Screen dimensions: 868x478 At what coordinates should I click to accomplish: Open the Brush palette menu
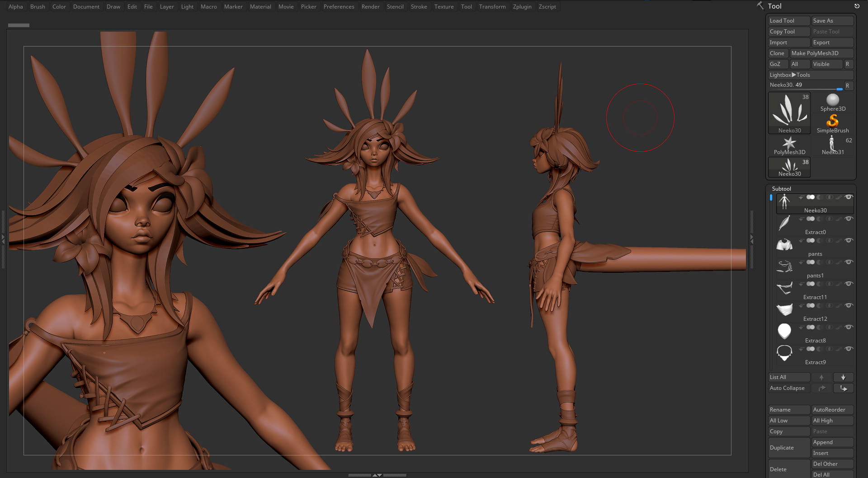click(x=38, y=7)
